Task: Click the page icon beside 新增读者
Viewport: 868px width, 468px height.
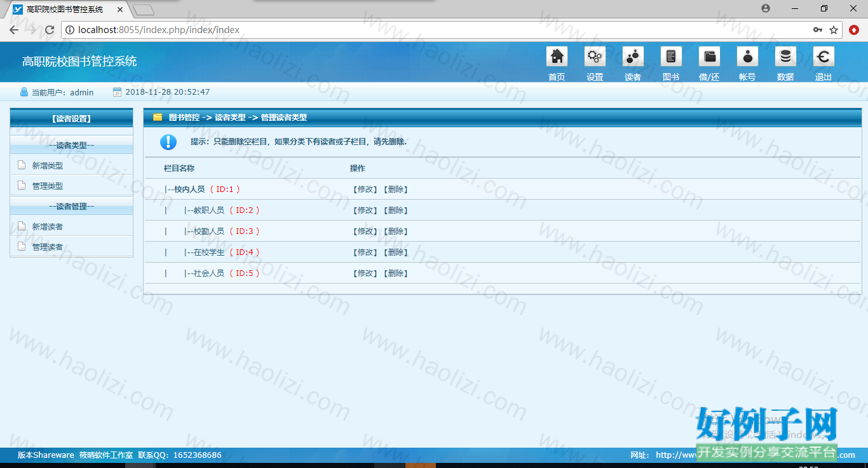Action: pyautogui.click(x=22, y=226)
